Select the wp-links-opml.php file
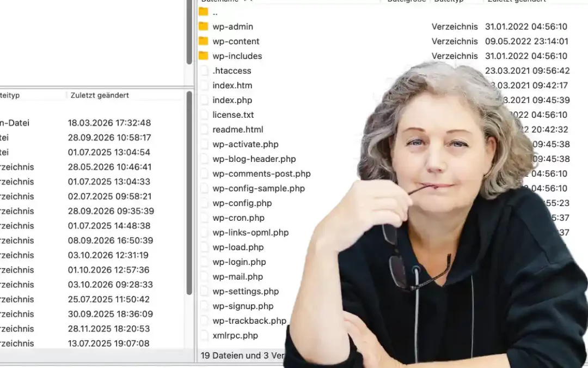Screen dimensions: 588x368 [250, 232]
